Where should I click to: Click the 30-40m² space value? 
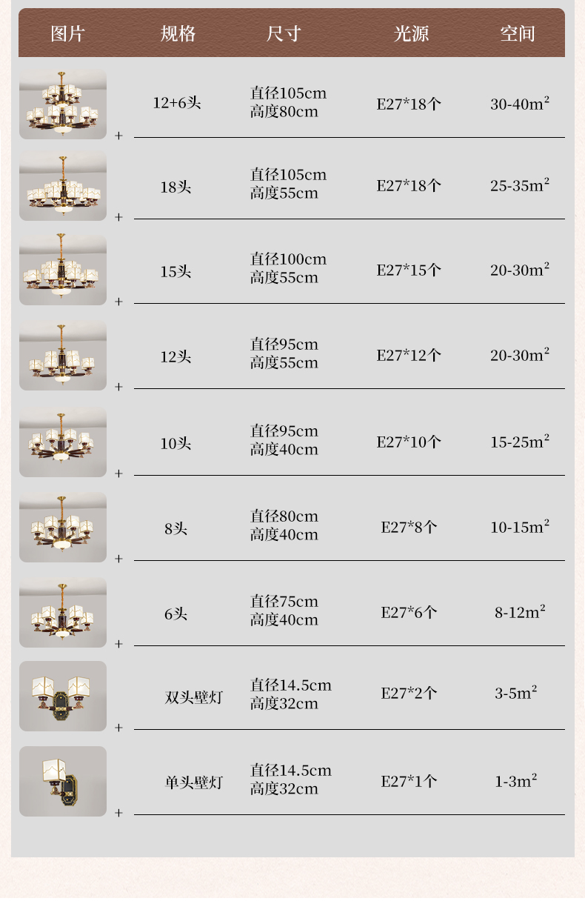point(520,104)
